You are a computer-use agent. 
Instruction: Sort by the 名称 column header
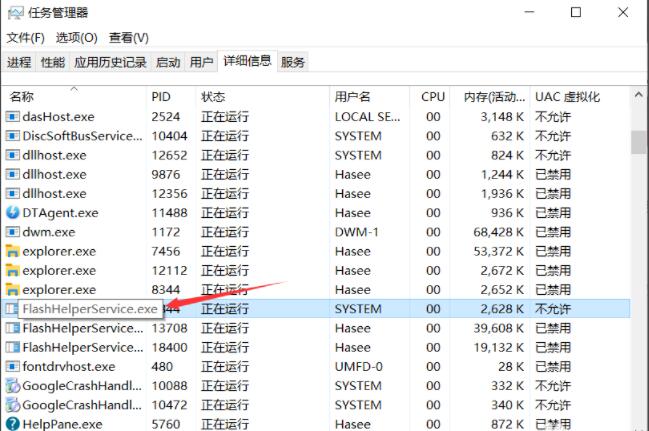[x=22, y=97]
